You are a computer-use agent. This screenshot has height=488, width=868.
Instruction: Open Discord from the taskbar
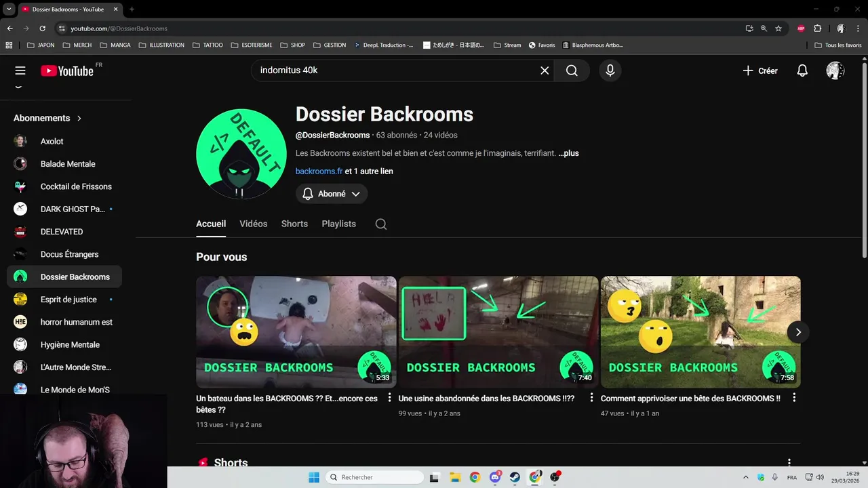pos(495,477)
